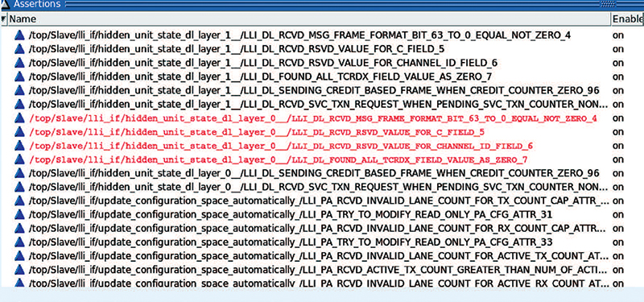Click the assertion icon for layer_1 CHANNEL_ID_FIELD_6

click(x=19, y=63)
